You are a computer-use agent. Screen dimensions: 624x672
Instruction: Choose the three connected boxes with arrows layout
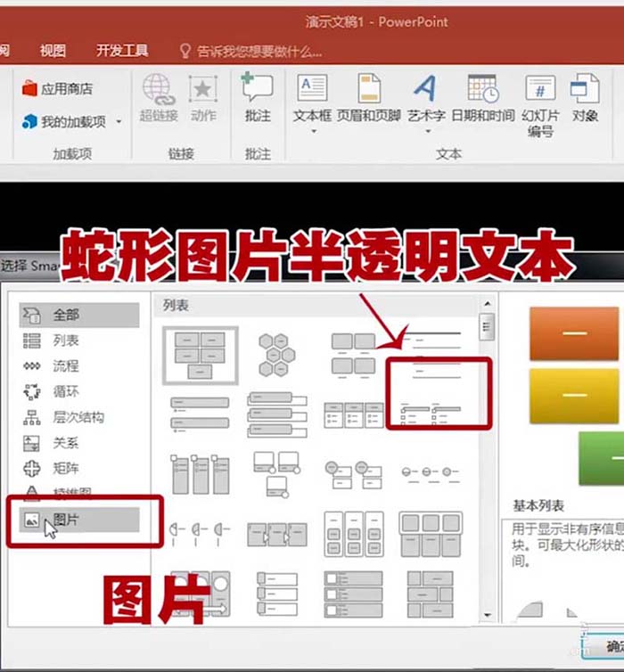[277, 534]
